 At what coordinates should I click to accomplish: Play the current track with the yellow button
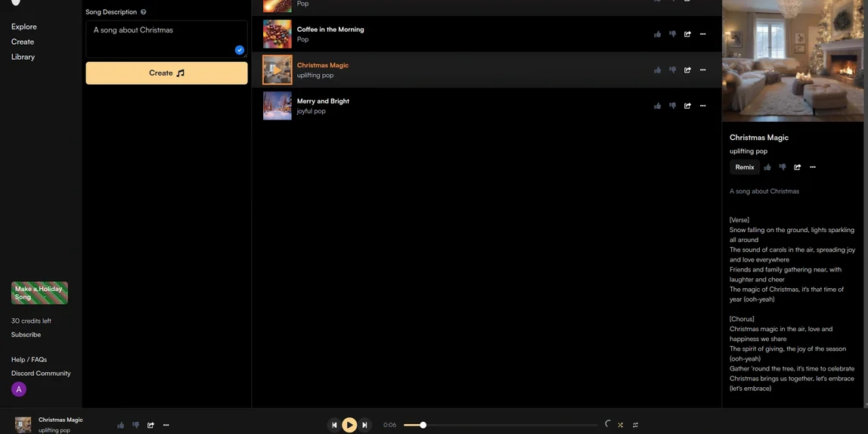click(349, 425)
